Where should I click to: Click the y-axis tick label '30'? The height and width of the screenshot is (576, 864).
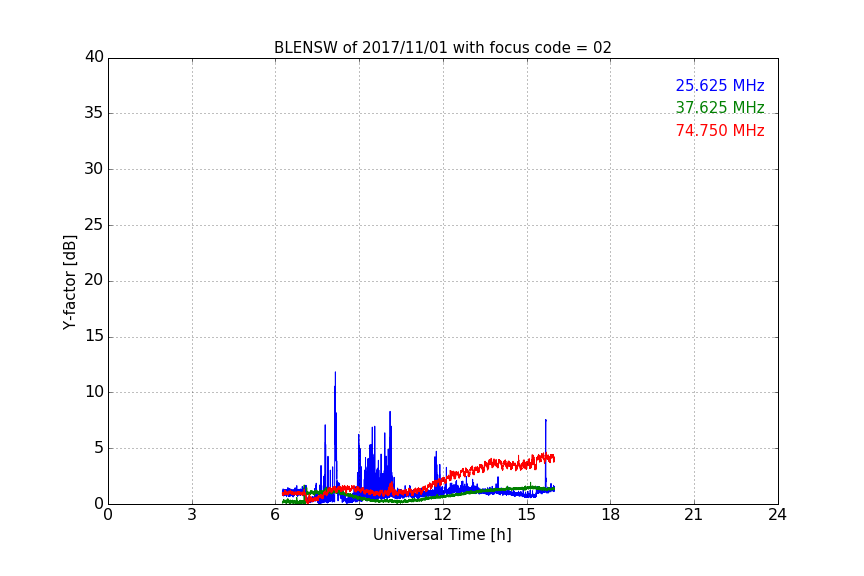coord(94,169)
